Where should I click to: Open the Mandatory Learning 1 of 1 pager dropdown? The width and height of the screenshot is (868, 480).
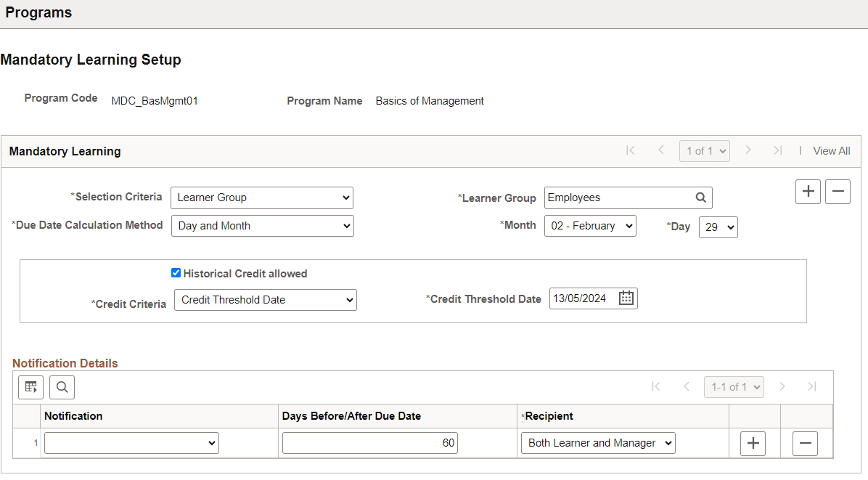[x=704, y=151]
